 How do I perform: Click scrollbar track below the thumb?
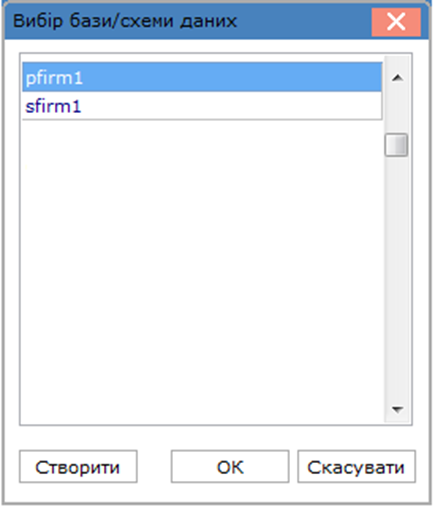(x=397, y=277)
